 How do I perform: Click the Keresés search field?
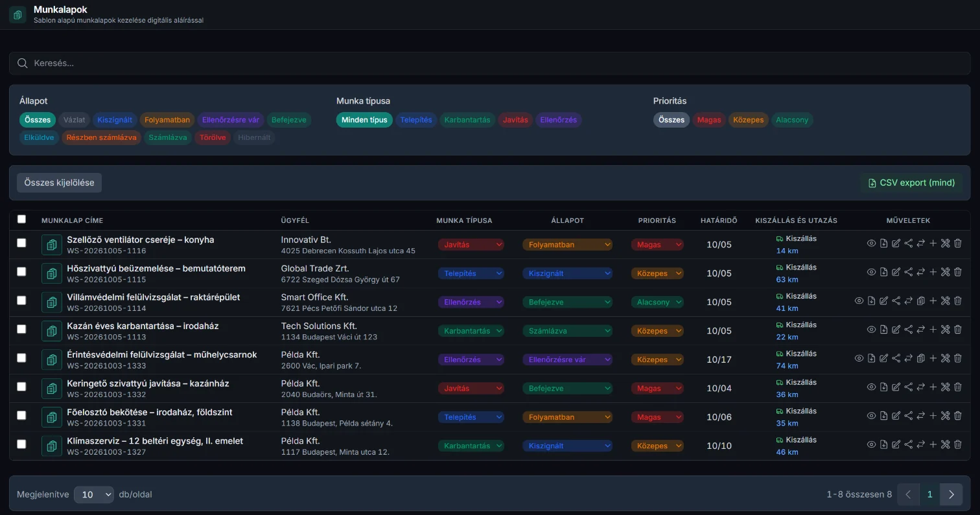tap(489, 63)
